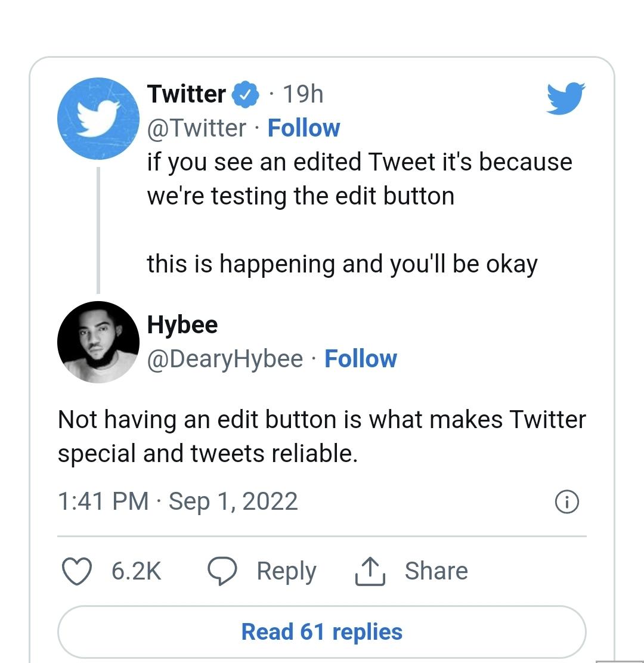Open the Twitter account's blue profile avatar

tap(98, 119)
